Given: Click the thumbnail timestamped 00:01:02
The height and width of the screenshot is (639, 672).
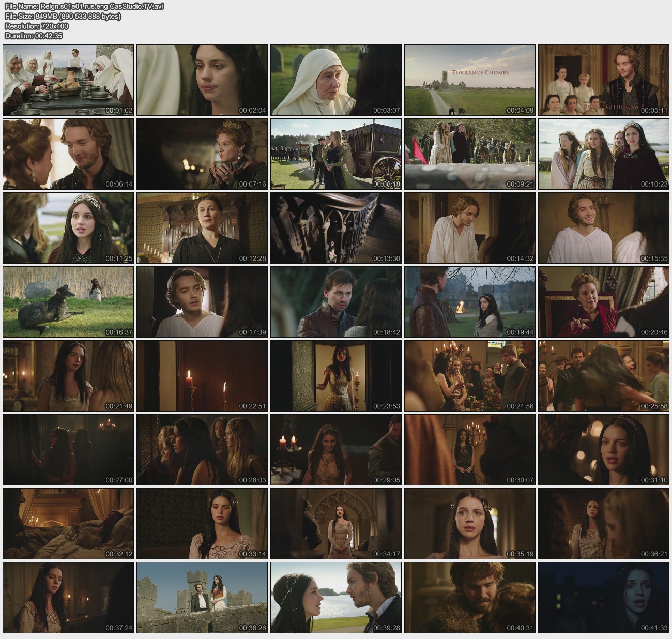Looking at the screenshot, I should click(68, 80).
